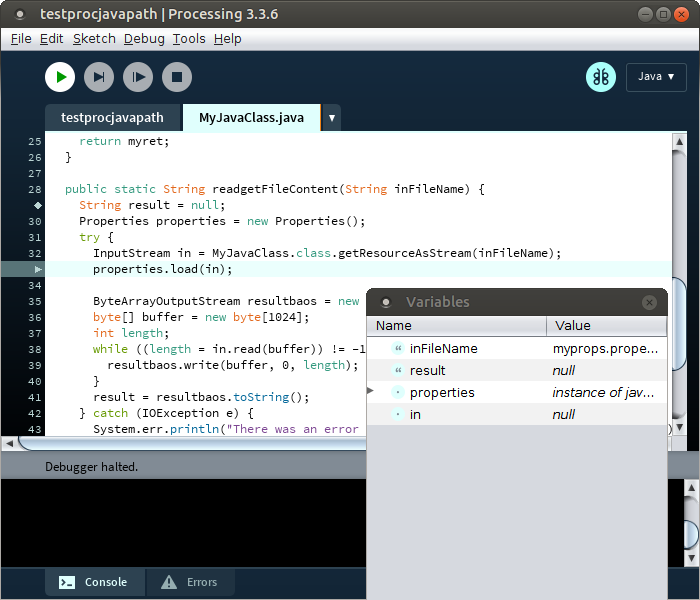Show the Console panel
Screen dimensions: 700x600
pos(94,582)
